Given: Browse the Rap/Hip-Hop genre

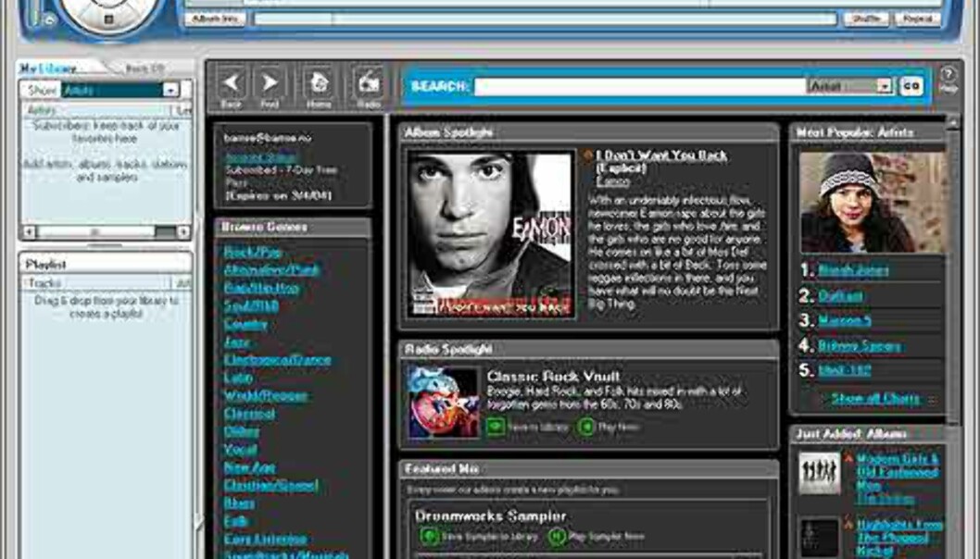Looking at the screenshot, I should click(x=261, y=288).
